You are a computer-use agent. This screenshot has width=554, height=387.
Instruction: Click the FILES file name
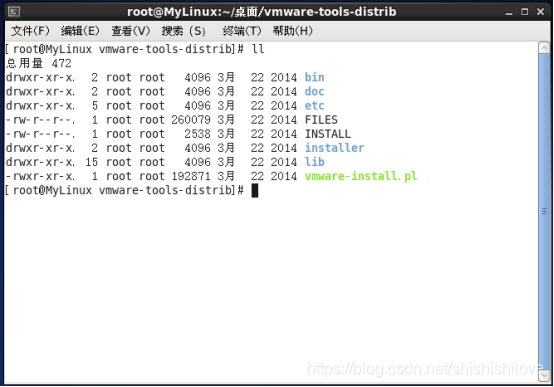(321, 120)
